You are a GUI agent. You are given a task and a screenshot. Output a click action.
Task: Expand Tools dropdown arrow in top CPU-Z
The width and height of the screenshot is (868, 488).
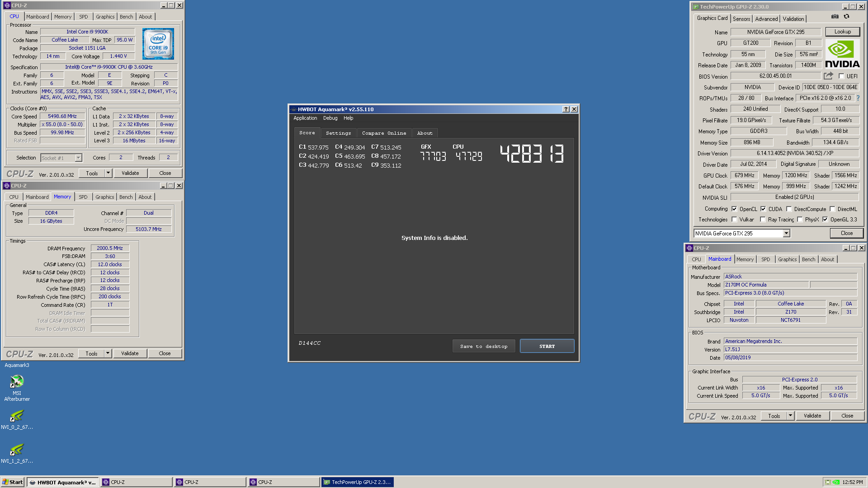point(108,173)
